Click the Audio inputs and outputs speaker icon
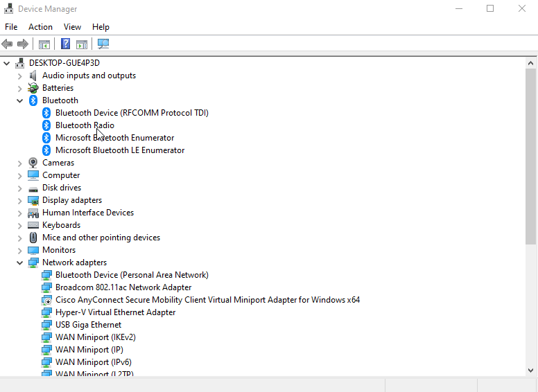The height and width of the screenshot is (392, 538). pyautogui.click(x=33, y=75)
